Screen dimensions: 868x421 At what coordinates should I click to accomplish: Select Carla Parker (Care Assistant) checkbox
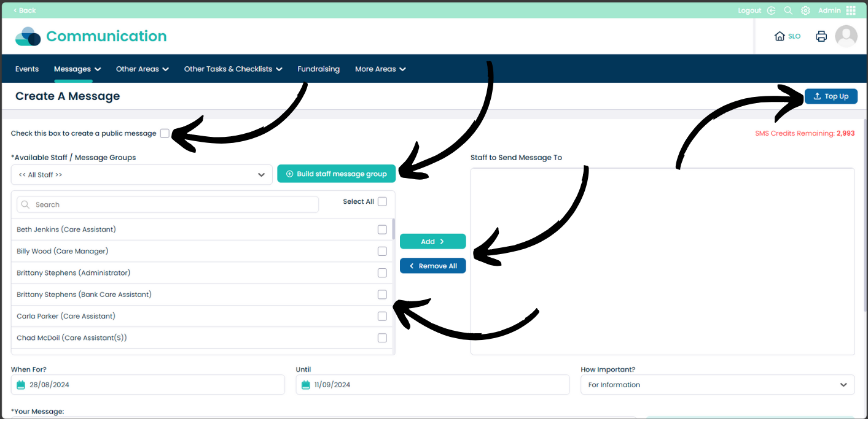click(x=382, y=316)
